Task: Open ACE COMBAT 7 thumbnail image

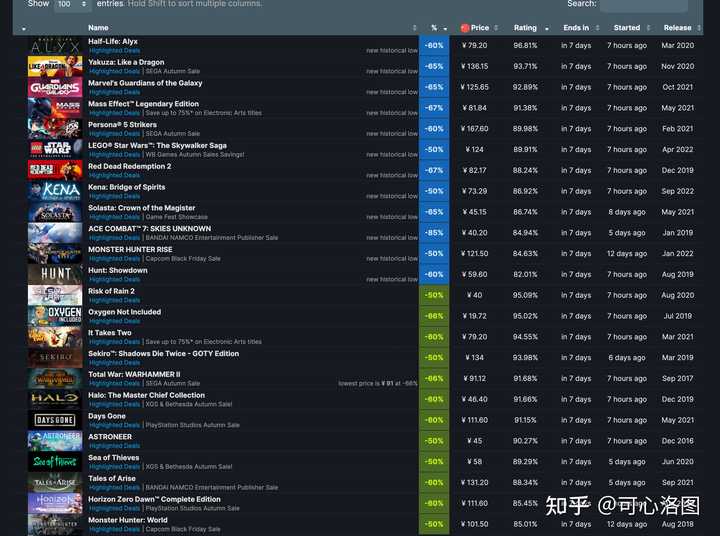Action: tap(55, 233)
